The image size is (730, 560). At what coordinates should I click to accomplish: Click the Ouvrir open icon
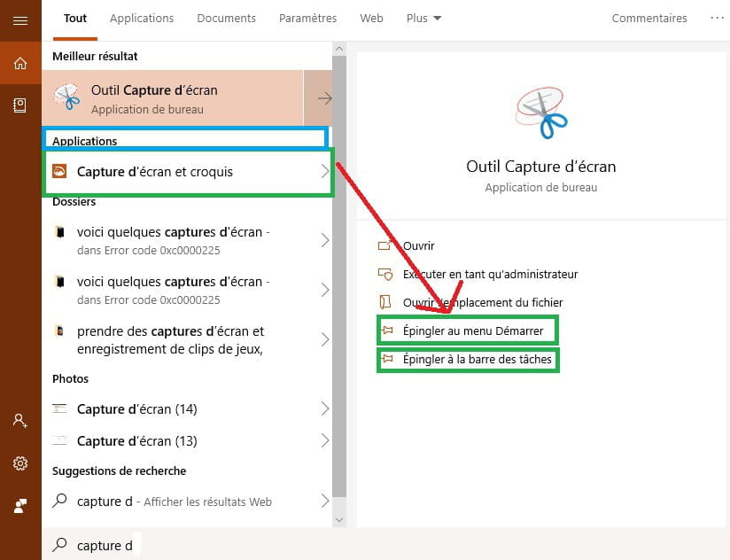[384, 245]
